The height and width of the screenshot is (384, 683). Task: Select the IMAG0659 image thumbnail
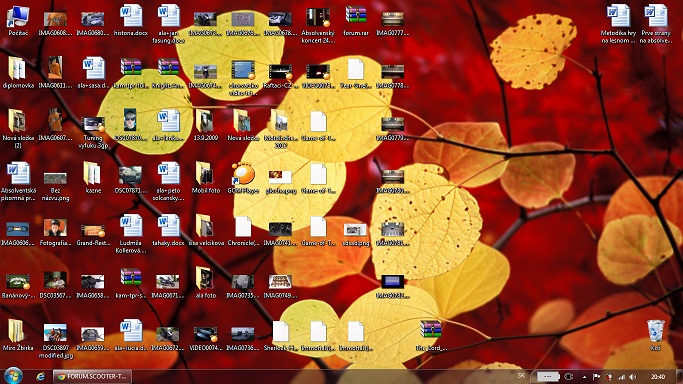pyautogui.click(x=93, y=339)
